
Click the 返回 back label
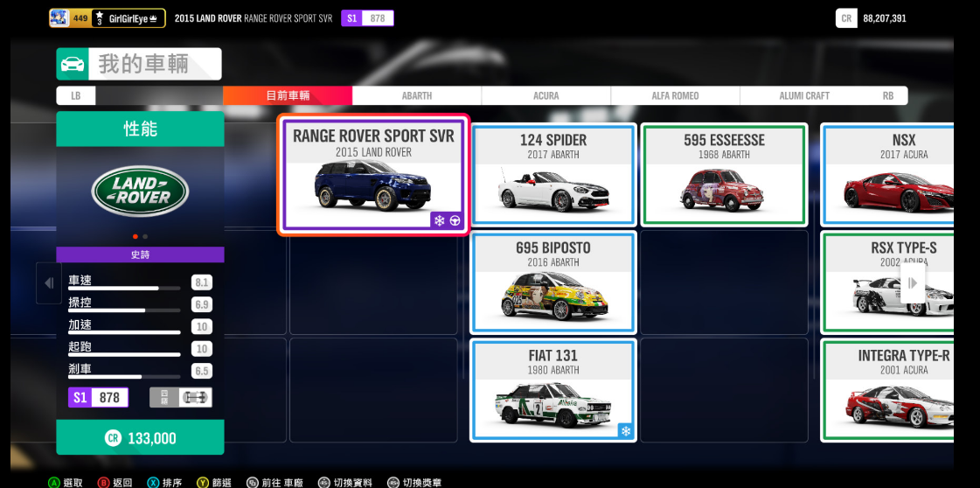[x=122, y=483]
